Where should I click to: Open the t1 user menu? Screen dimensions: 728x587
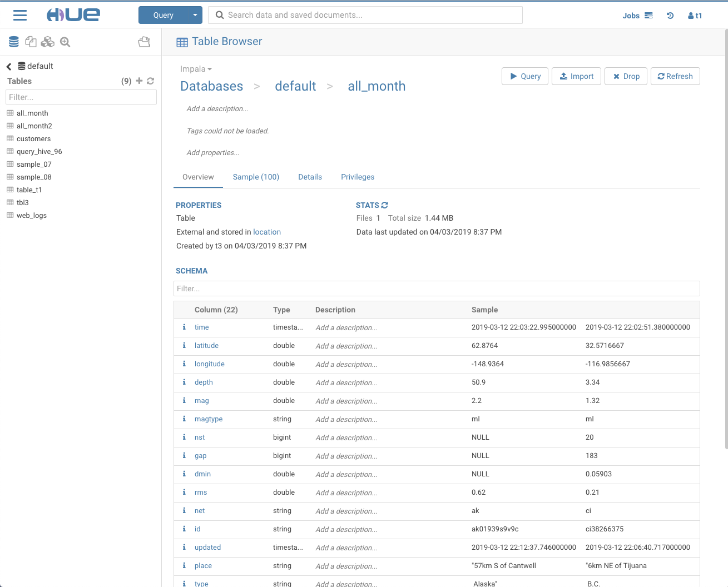click(x=695, y=16)
